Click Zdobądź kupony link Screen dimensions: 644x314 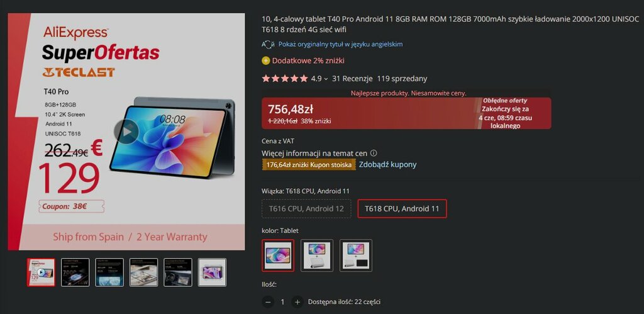coord(387,164)
